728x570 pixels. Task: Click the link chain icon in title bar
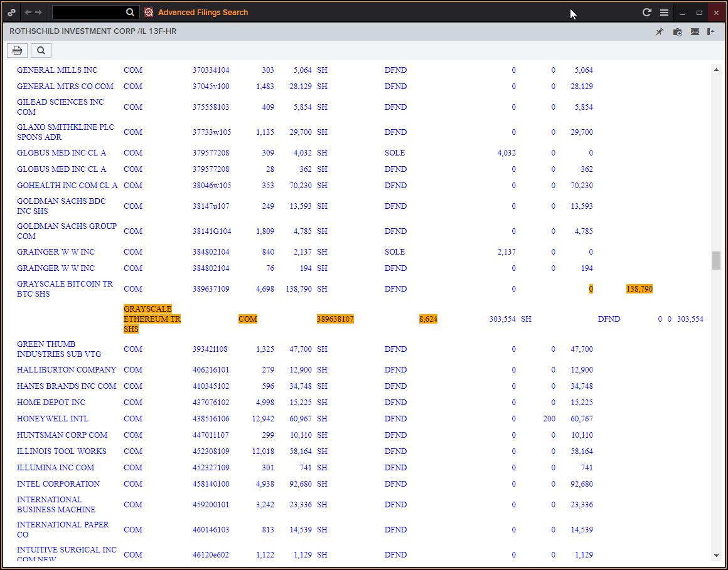tap(11, 13)
